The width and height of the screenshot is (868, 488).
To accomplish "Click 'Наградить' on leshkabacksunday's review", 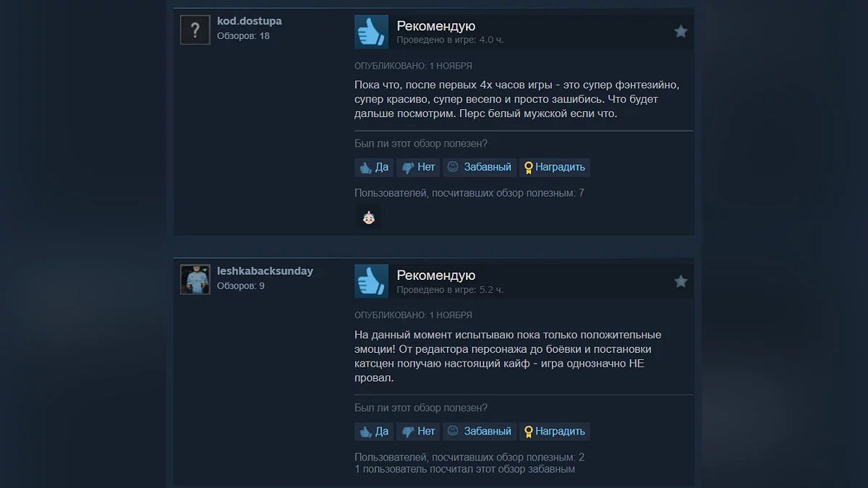I will point(555,432).
